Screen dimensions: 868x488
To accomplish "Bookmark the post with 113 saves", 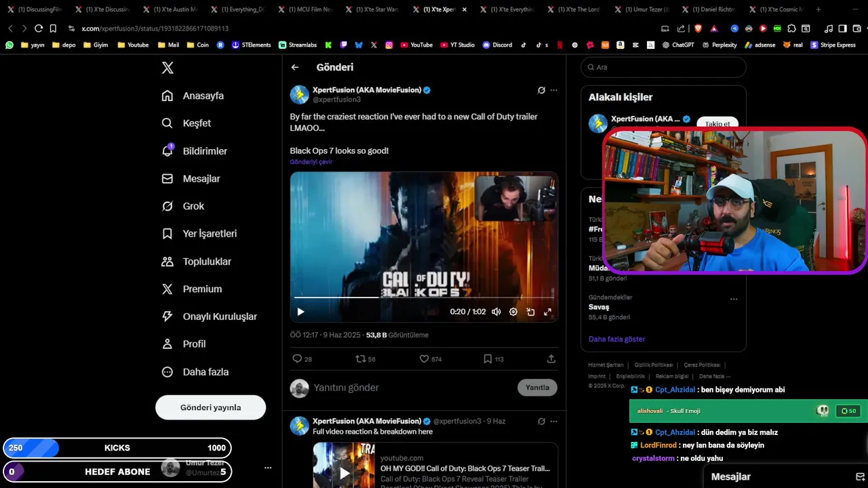I will 493,359.
